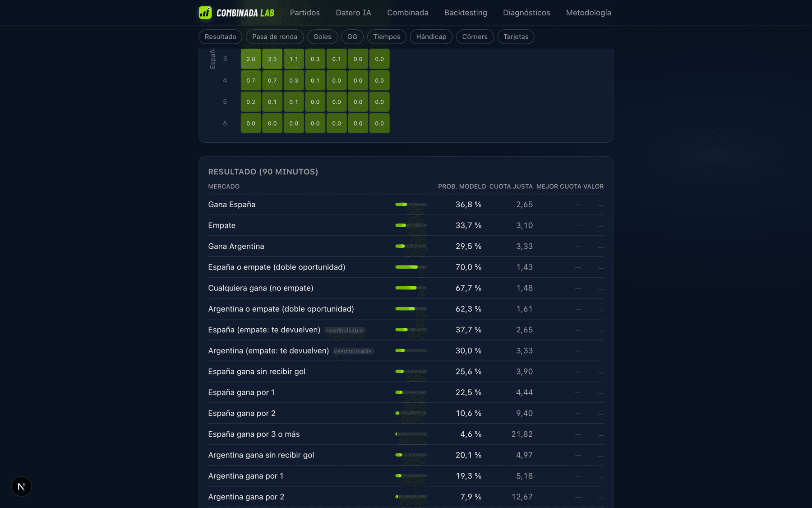Screen dimensions: 812x508
Task: Click the PROB. MODELO column header
Action: [462, 186]
